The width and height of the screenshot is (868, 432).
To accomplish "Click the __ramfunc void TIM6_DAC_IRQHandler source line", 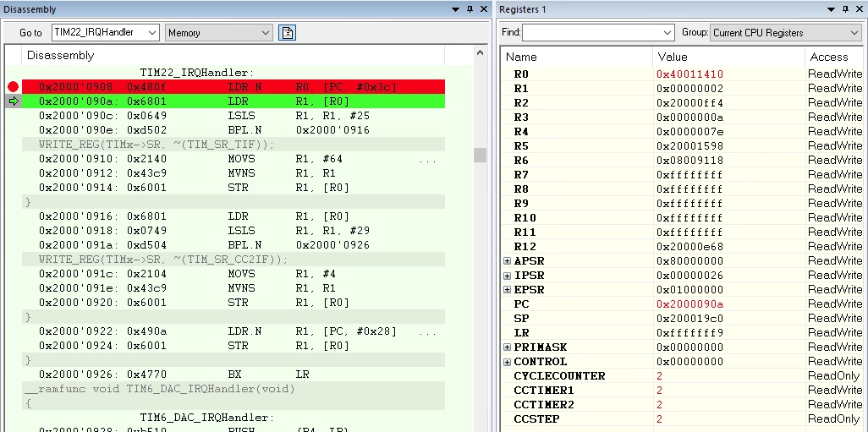I will pyautogui.click(x=233, y=389).
